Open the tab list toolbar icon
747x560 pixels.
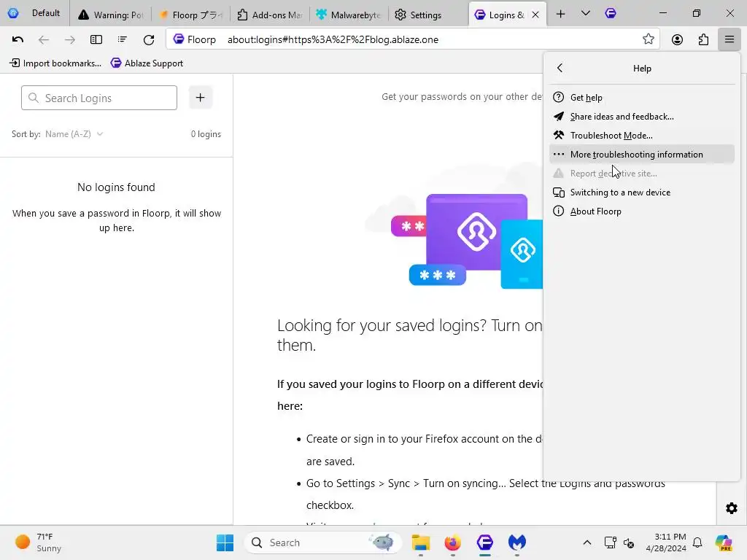[x=123, y=39]
